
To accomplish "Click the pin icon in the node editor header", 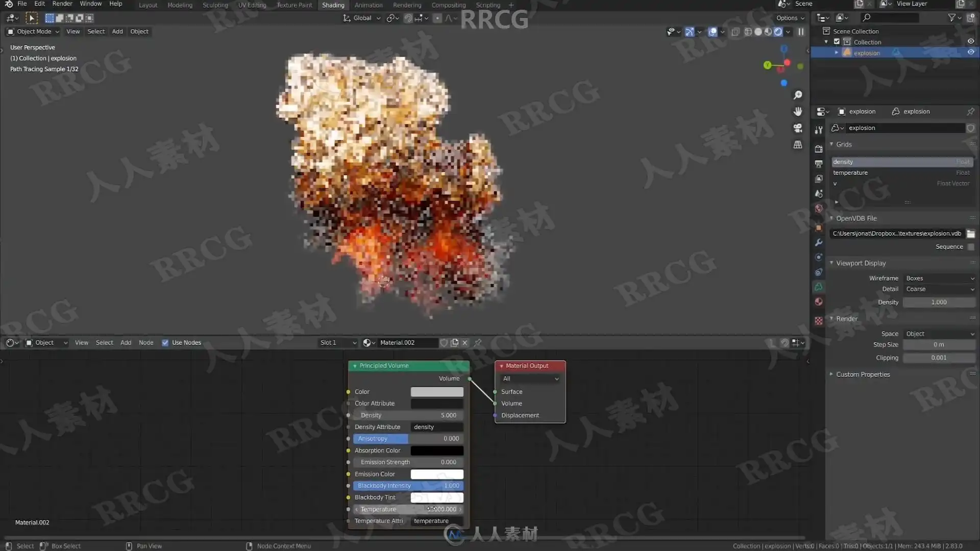I will point(478,343).
